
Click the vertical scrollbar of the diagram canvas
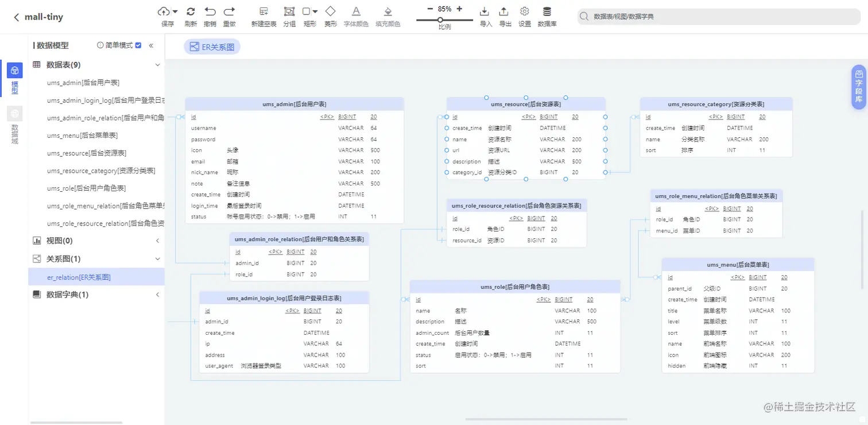coord(862,250)
